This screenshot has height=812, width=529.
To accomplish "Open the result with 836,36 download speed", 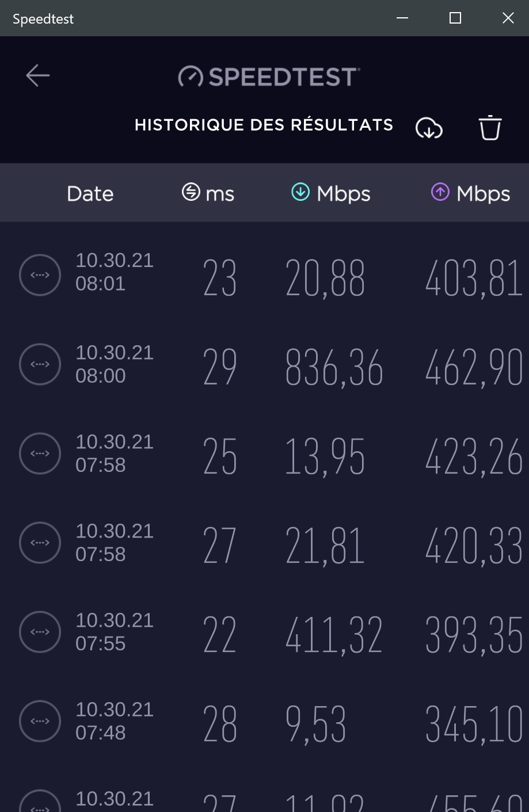I will coord(264,364).
